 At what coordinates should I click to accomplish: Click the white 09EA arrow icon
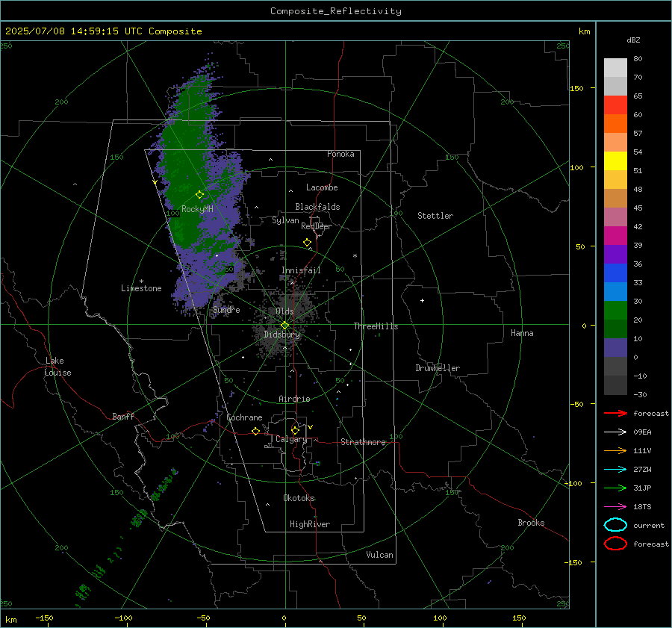tap(615, 432)
